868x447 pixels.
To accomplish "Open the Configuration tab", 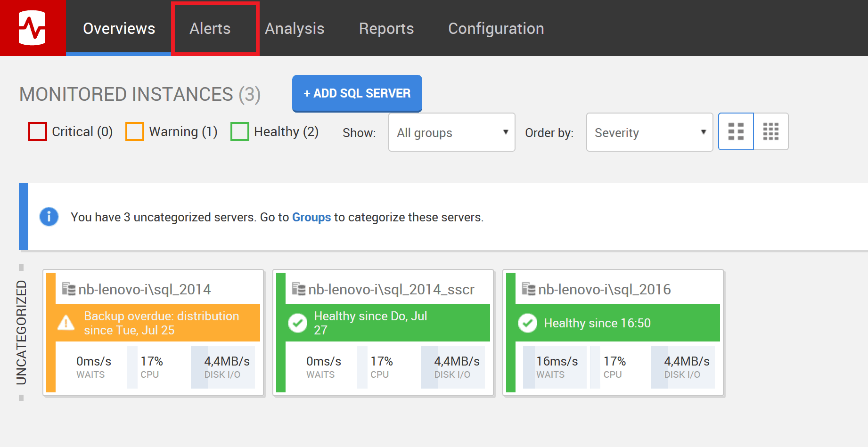I will (x=496, y=28).
